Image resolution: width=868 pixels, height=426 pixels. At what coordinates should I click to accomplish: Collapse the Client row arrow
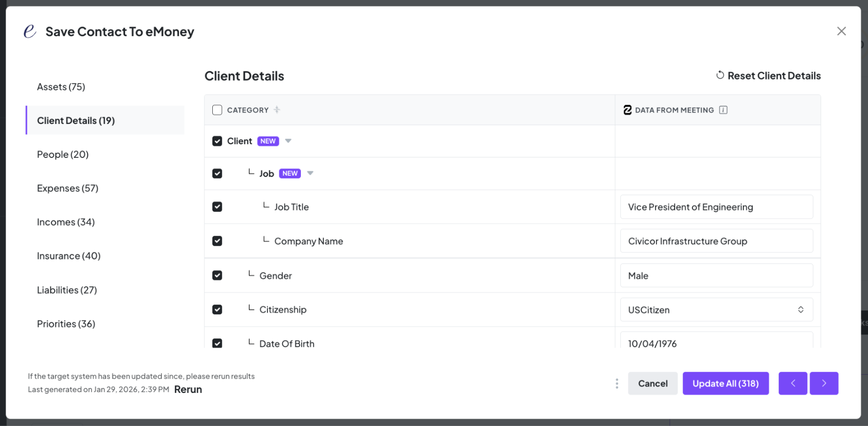pos(288,141)
